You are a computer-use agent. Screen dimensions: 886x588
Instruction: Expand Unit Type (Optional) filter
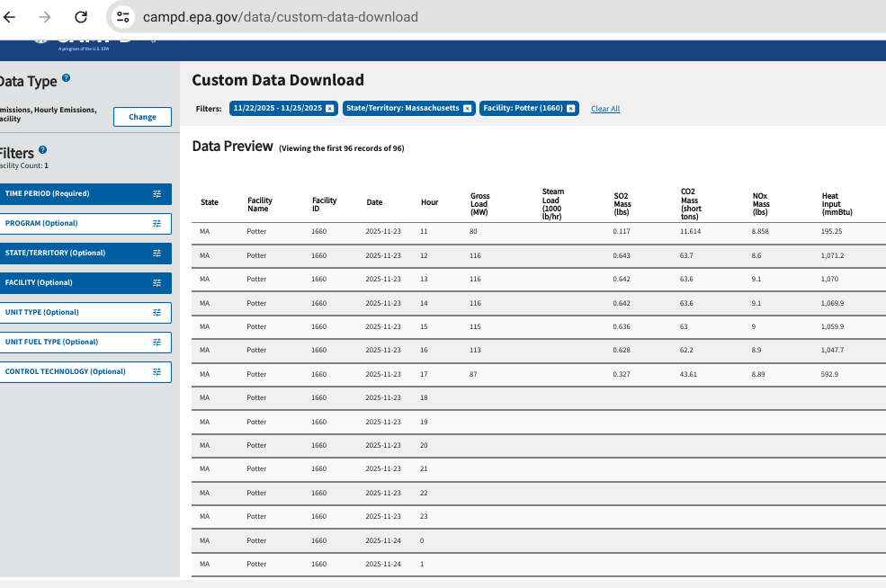[x=85, y=312]
